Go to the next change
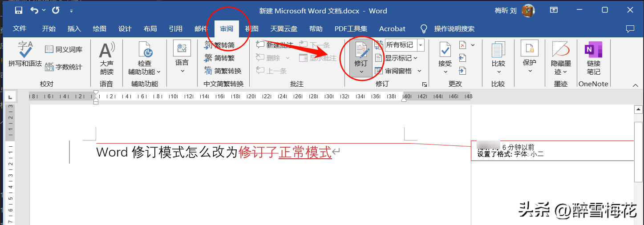 pos(462,71)
